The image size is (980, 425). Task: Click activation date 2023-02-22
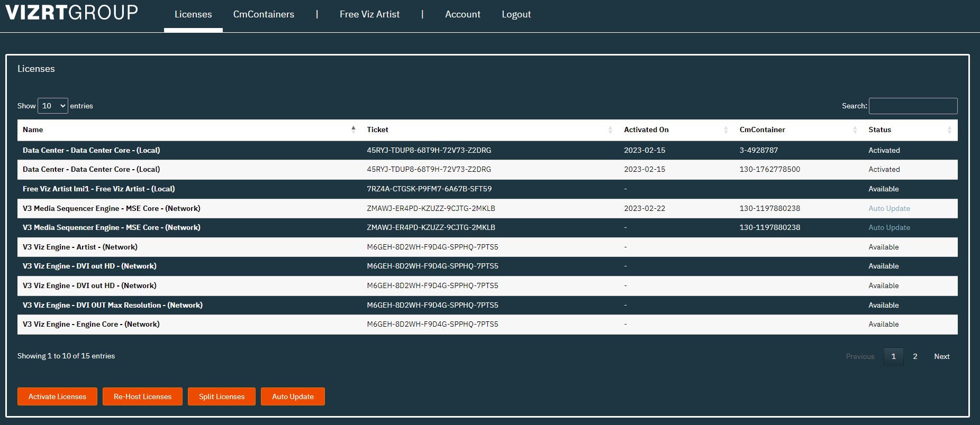(x=645, y=208)
